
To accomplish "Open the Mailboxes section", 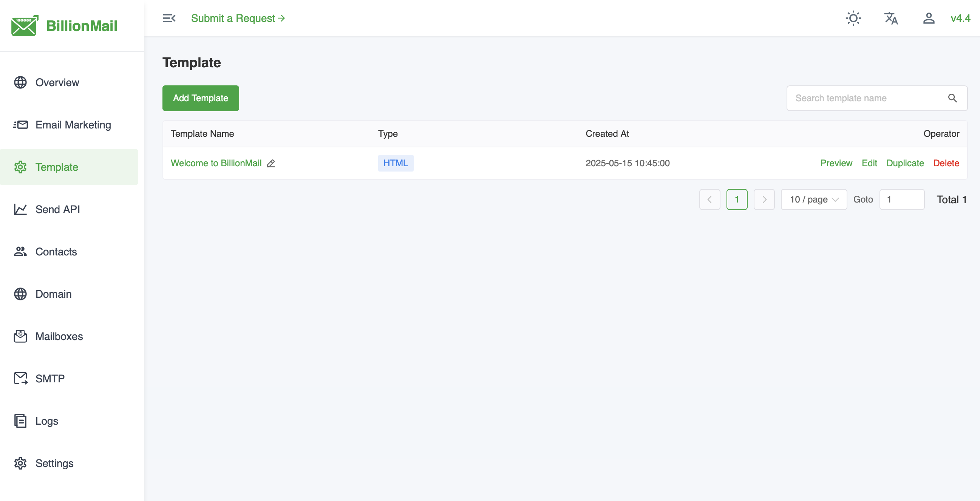I will click(59, 336).
